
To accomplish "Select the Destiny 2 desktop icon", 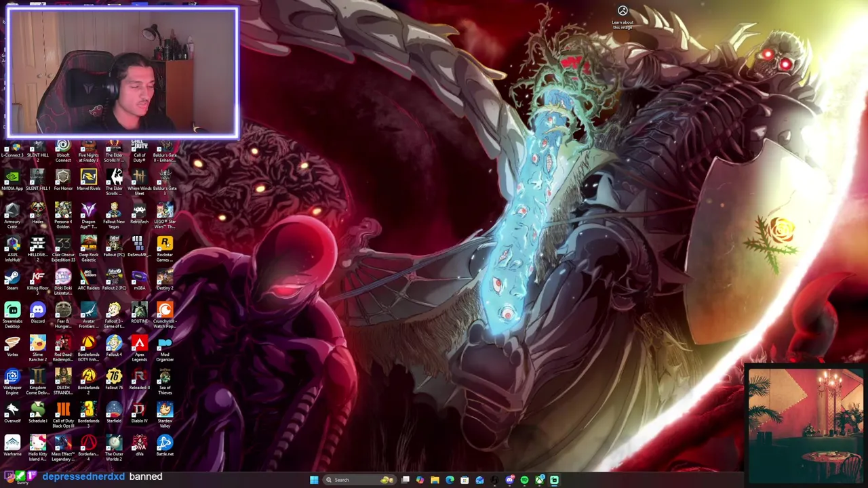I will click(165, 281).
